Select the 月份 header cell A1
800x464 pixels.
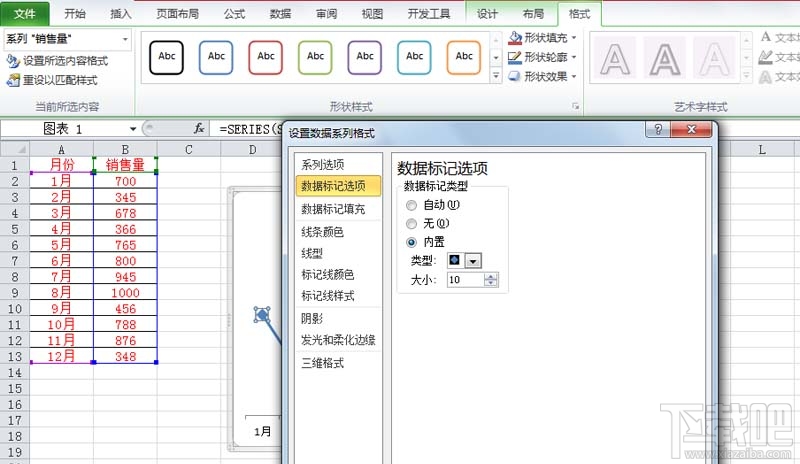point(62,165)
